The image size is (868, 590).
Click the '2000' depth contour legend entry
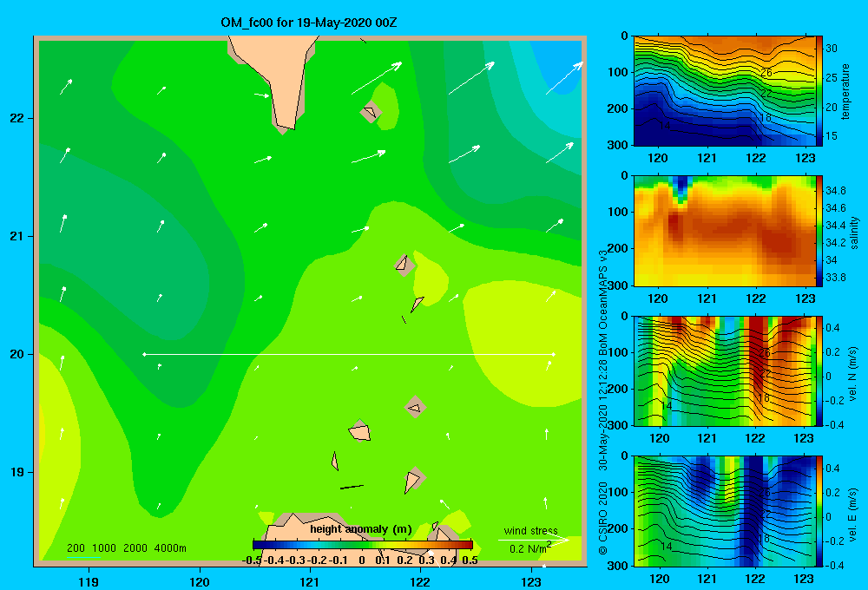[x=135, y=548]
